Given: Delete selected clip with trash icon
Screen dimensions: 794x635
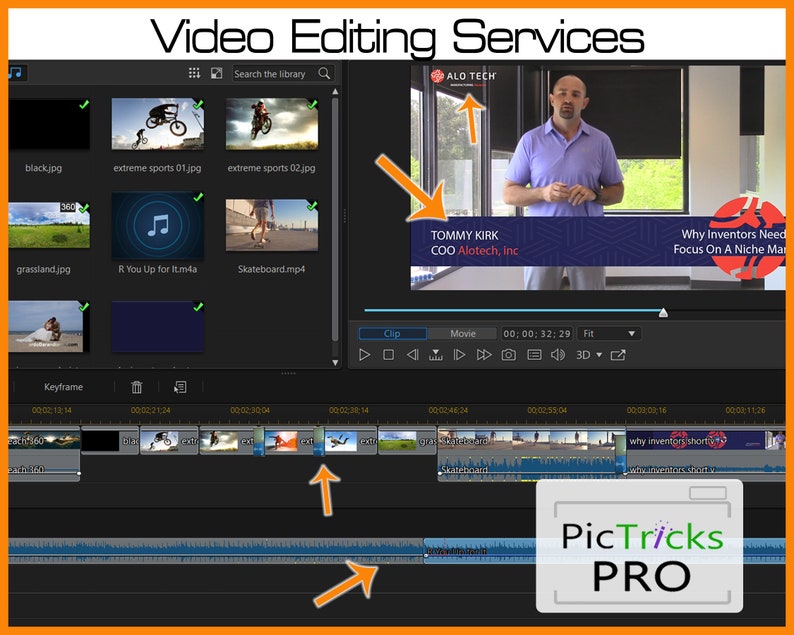Looking at the screenshot, I should point(137,387).
